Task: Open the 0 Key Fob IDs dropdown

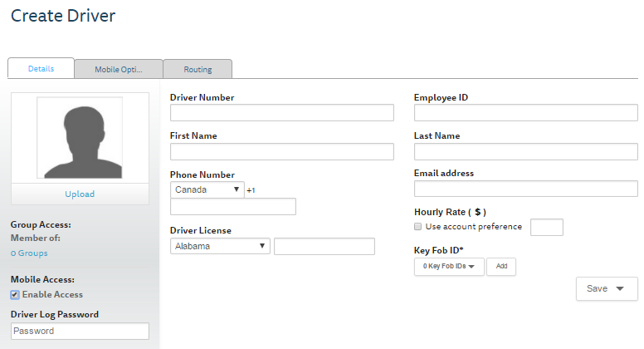Action: tap(448, 267)
